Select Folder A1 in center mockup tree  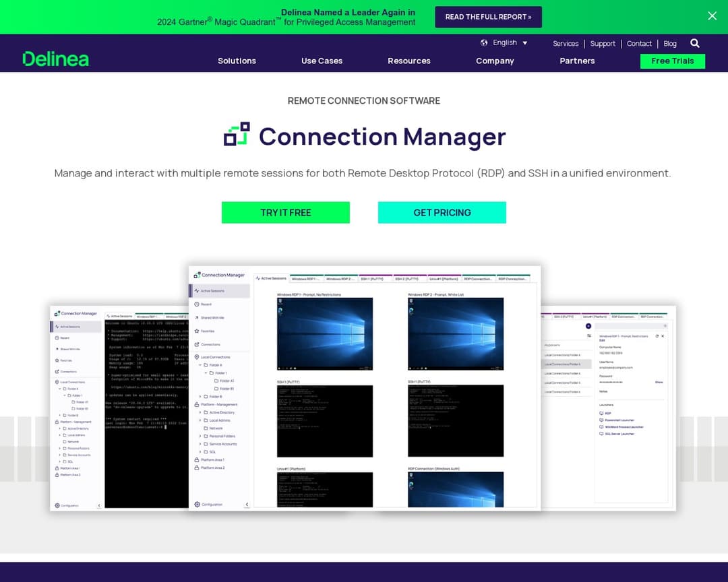[224, 381]
